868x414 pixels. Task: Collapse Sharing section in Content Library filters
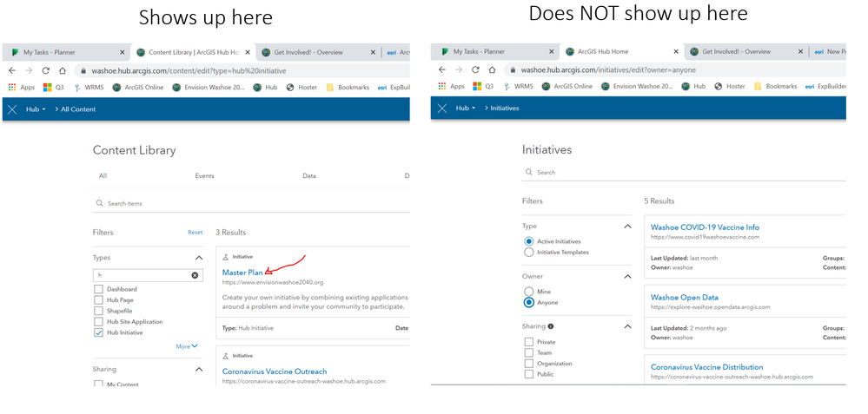tap(199, 369)
